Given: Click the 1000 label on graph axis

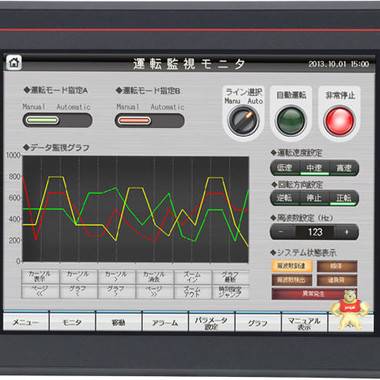Looking at the screenshot, I should (13, 155).
